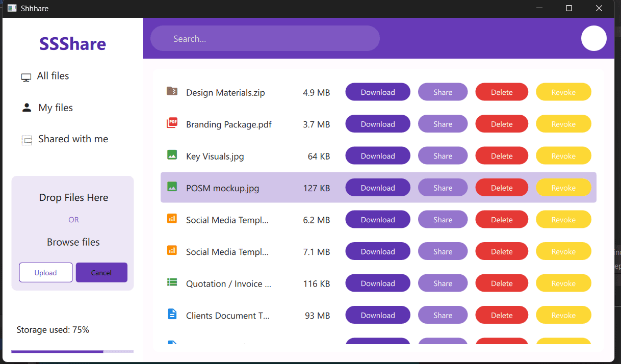
Task: Click the SSShare logo text
Action: [x=72, y=44]
